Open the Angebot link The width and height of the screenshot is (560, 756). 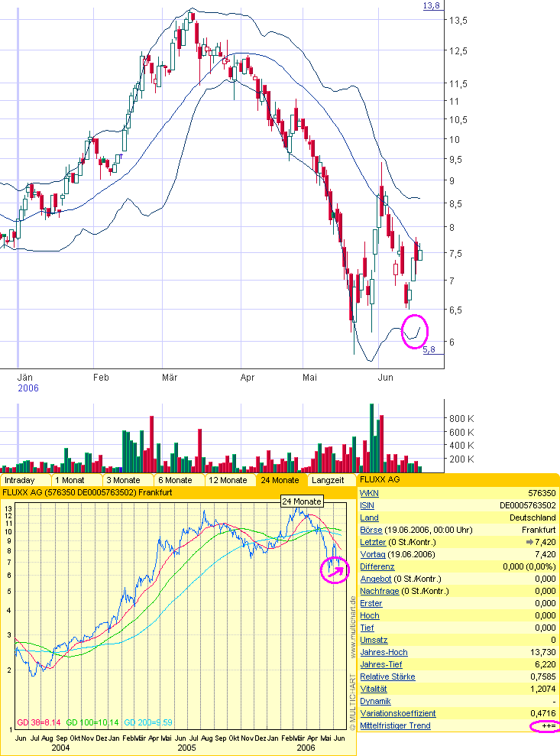(x=375, y=579)
